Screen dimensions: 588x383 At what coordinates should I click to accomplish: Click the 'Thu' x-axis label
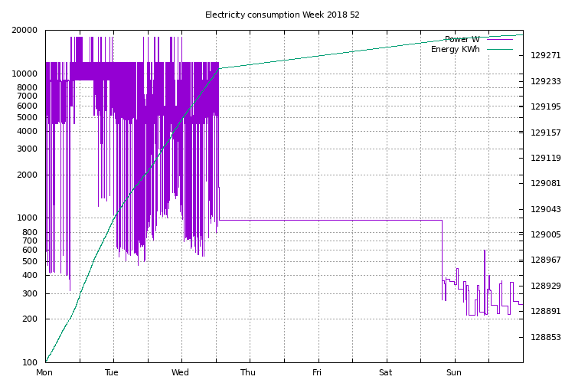pos(248,372)
